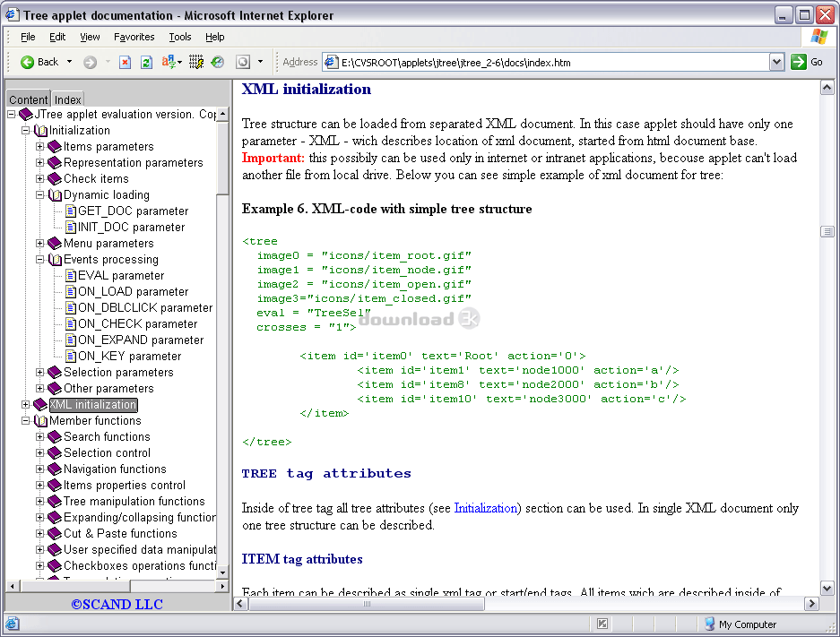Click the greyed-out Forward arrow button
This screenshot has height=637, width=840.
[x=90, y=62]
